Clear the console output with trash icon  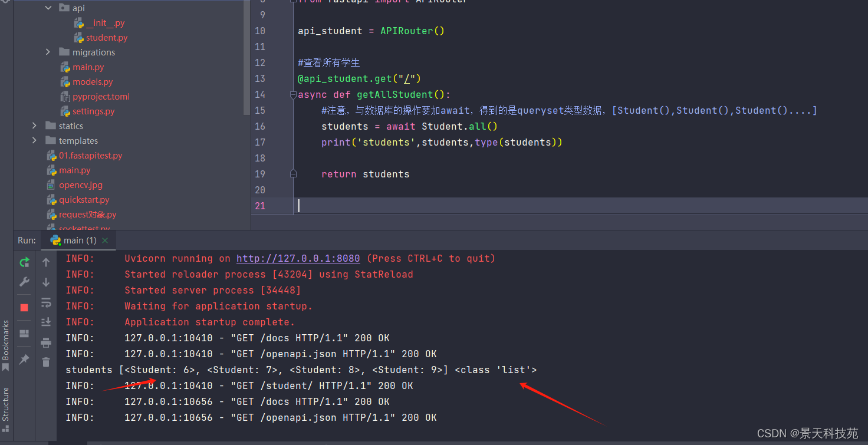click(46, 362)
